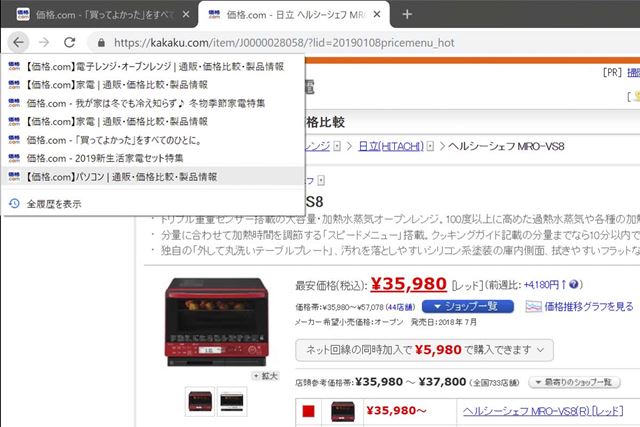Viewport: 640px width, 427px height.
Task: Select the 日立 ヘルシーシェフ MRO tab
Action: [x=293, y=15]
